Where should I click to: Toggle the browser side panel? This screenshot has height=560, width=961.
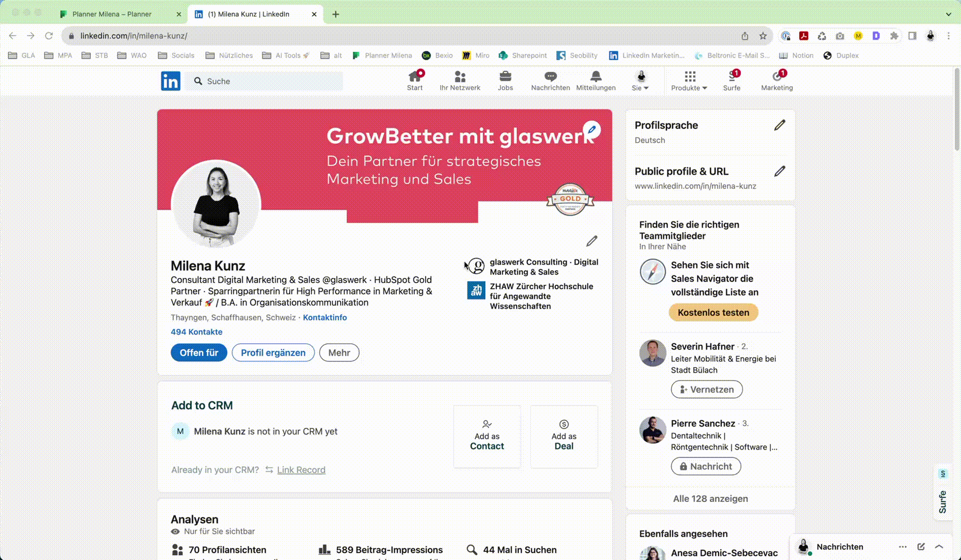(x=912, y=36)
